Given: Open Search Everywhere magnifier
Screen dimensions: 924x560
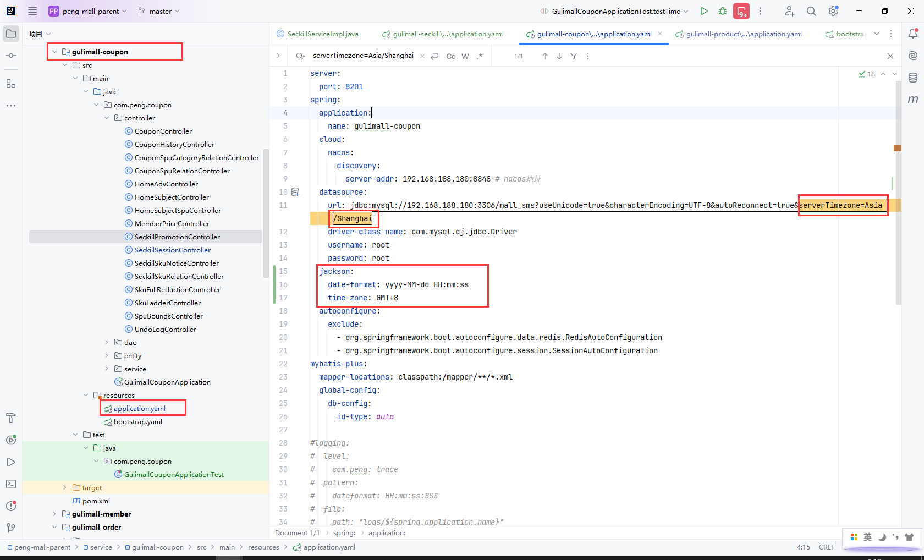Looking at the screenshot, I should [811, 11].
